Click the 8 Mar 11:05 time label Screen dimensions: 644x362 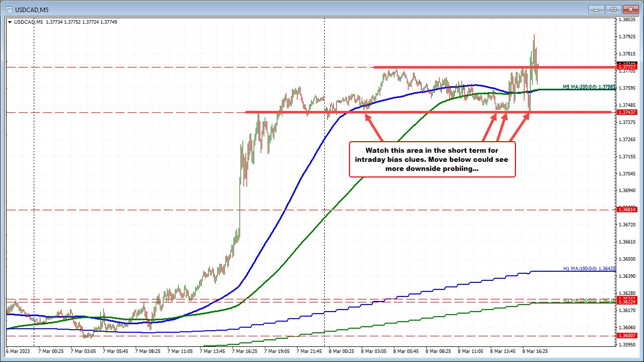pyautogui.click(x=471, y=350)
